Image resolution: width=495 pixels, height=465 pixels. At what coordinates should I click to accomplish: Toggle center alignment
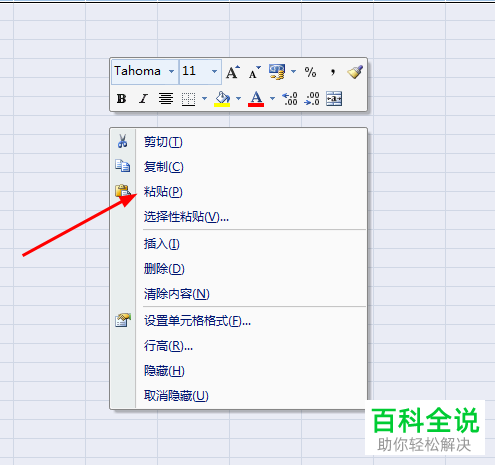pyautogui.click(x=166, y=99)
